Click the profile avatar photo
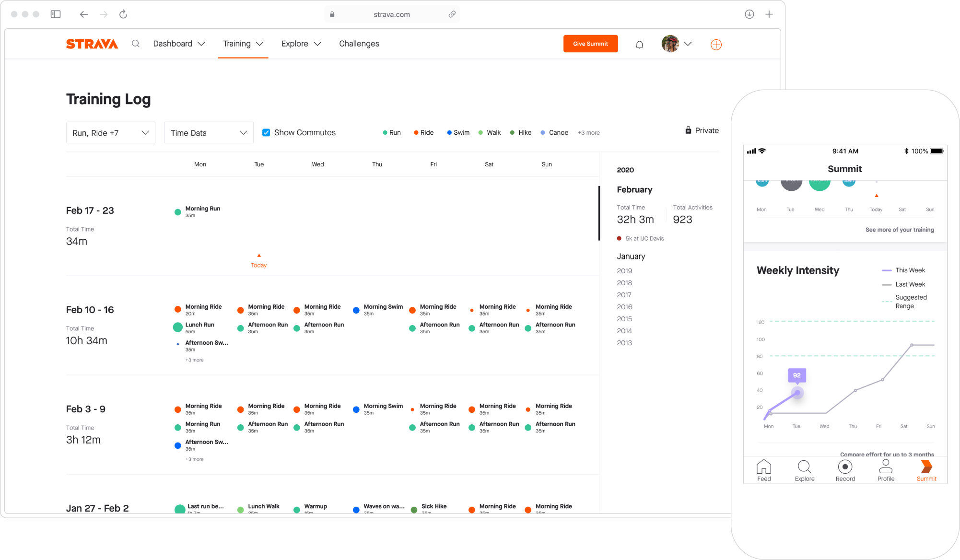This screenshot has height=560, width=960. 670,44
